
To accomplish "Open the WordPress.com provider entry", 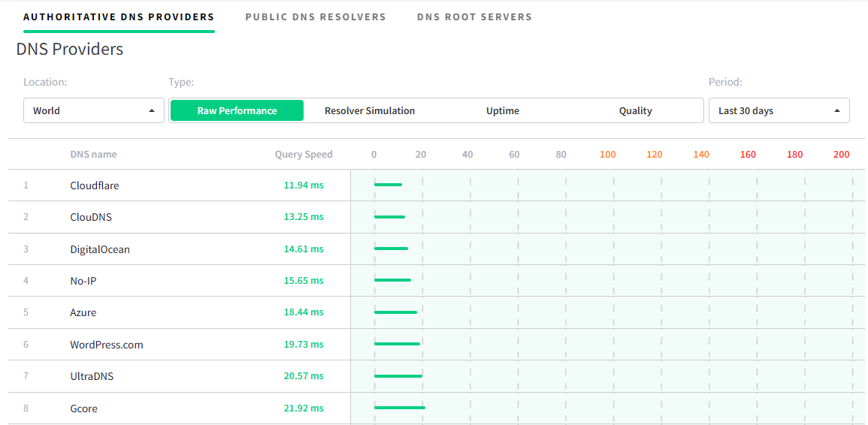I will click(107, 345).
